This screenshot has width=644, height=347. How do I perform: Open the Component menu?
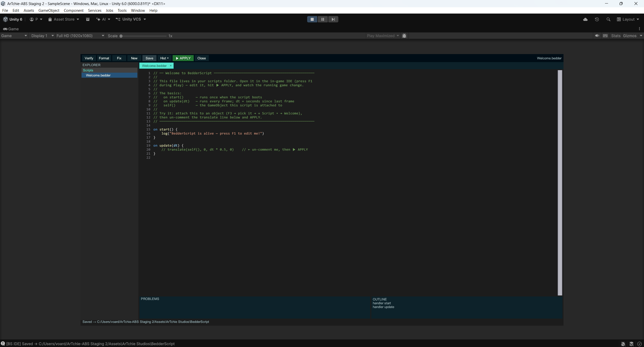(73, 10)
